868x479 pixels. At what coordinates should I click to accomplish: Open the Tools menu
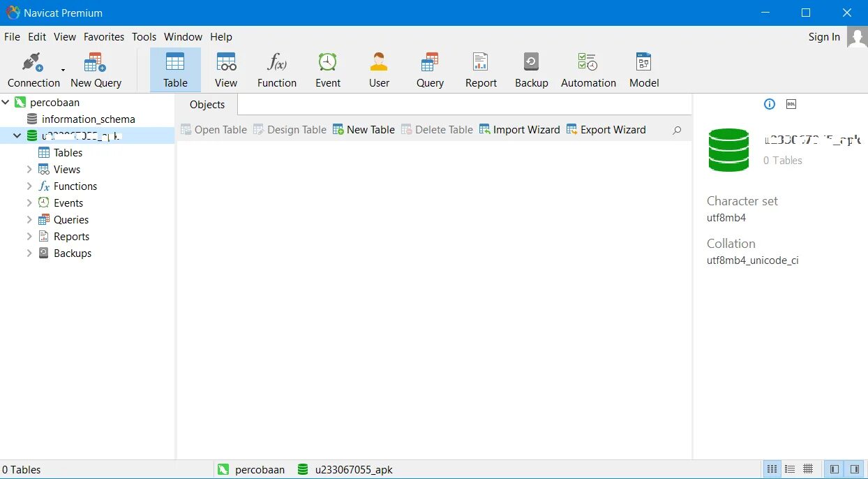click(144, 37)
